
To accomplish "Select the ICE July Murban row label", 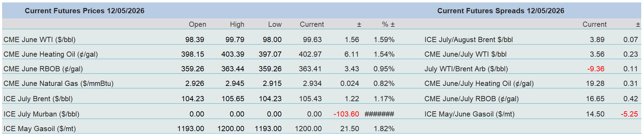I will [41, 114].
